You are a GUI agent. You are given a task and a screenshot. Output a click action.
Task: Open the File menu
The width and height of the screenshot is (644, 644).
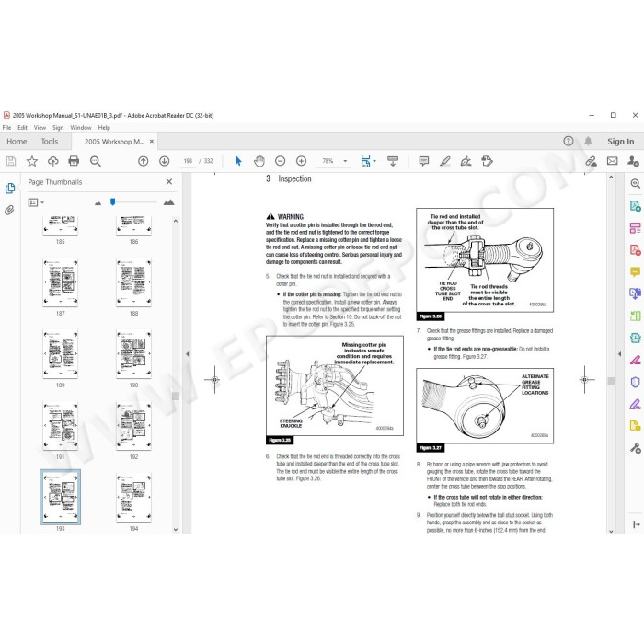[7, 128]
